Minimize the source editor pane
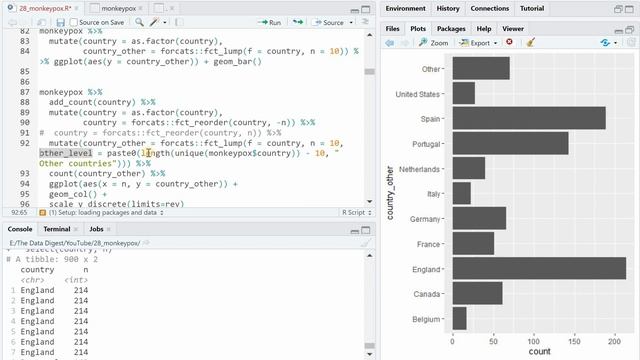The width and height of the screenshot is (640, 360). click(355, 10)
